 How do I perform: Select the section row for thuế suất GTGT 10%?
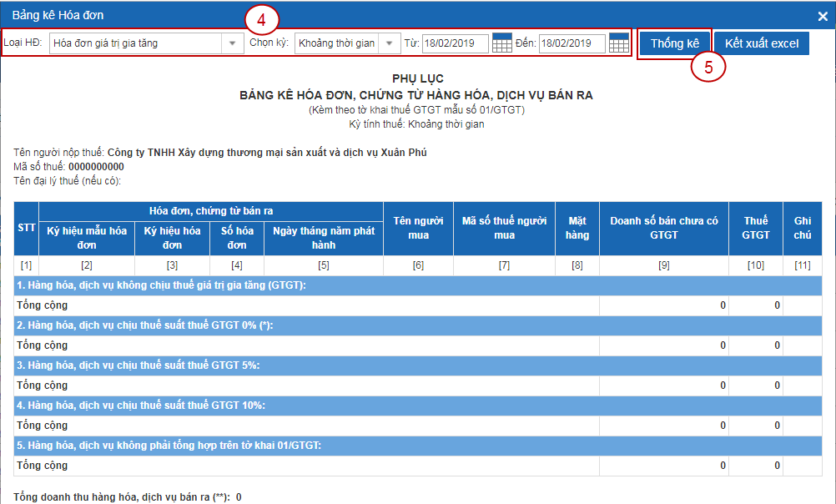(x=417, y=406)
